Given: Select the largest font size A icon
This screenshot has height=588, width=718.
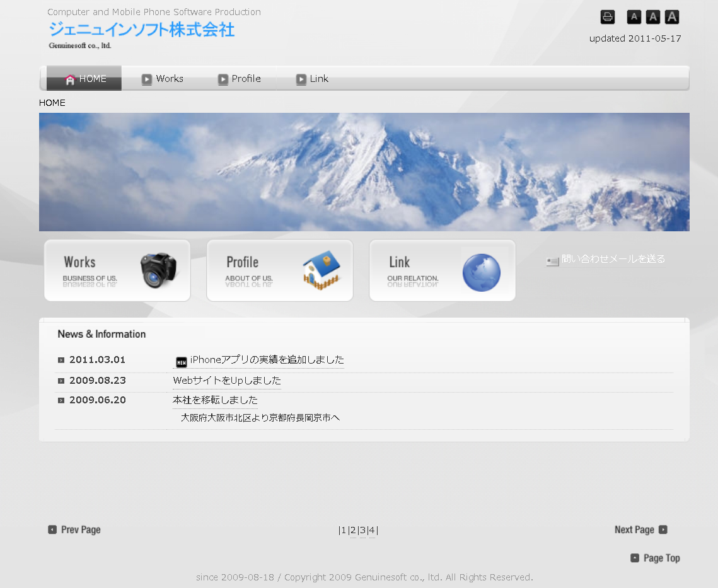Looking at the screenshot, I should (x=672, y=17).
